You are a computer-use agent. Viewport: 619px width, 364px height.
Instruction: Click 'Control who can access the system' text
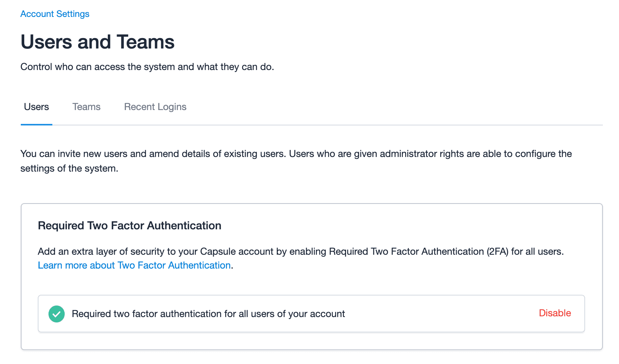point(147,67)
